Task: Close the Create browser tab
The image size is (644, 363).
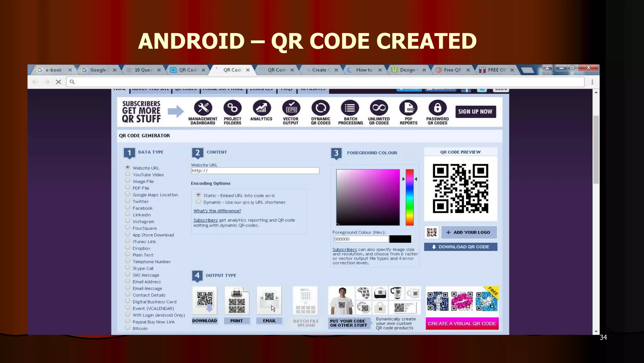Action: click(x=336, y=70)
